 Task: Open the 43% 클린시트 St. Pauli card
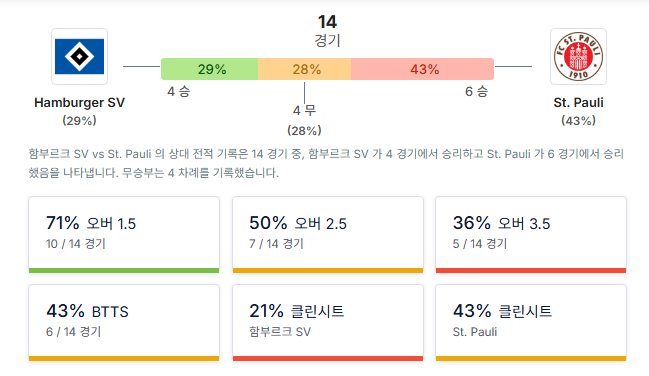(531, 323)
